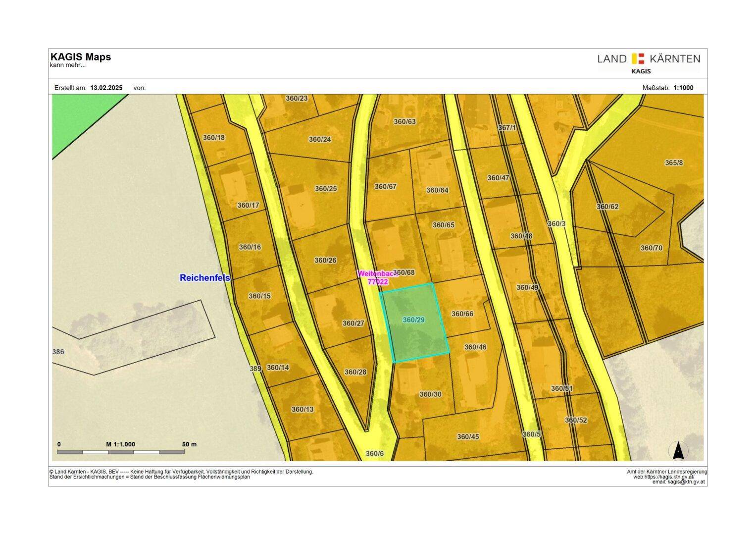Click the 50 m scale bar label
756x535 pixels.
click(190, 444)
